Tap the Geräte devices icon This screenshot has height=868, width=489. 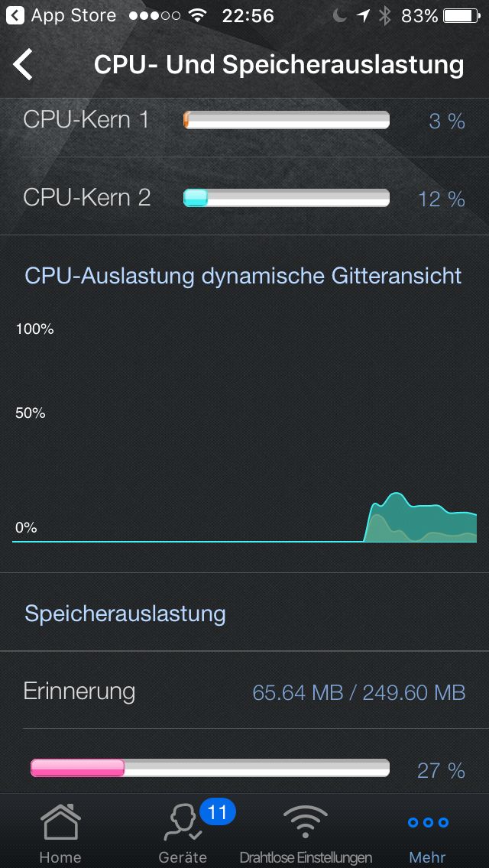click(x=182, y=821)
